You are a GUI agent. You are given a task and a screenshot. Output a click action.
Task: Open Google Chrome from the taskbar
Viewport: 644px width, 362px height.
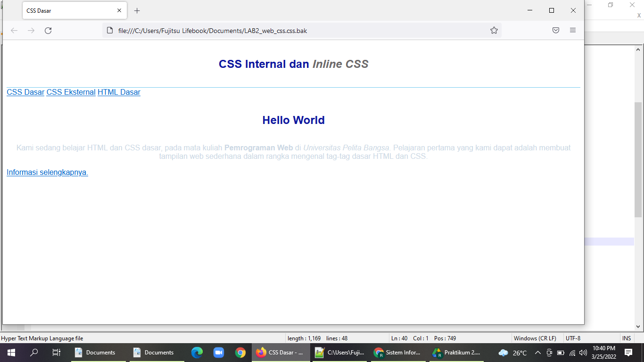pyautogui.click(x=240, y=353)
